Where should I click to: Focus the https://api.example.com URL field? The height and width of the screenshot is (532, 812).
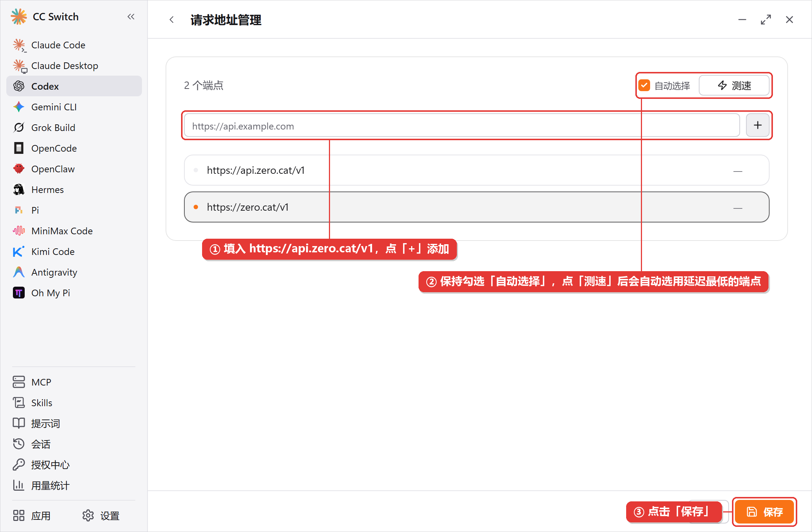point(462,126)
